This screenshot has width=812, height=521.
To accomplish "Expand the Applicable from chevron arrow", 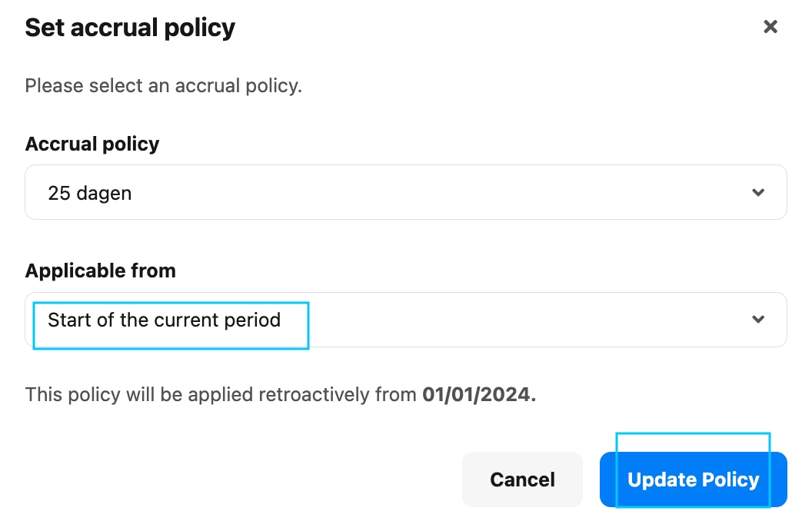I will click(758, 319).
